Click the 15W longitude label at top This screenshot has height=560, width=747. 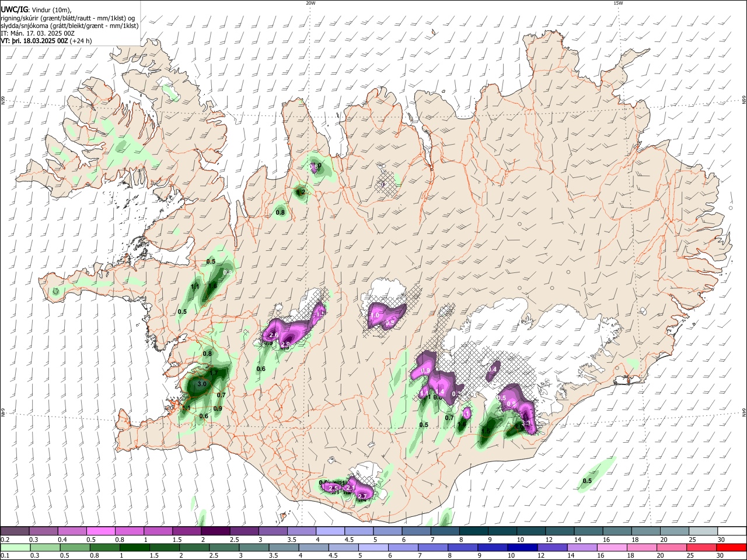(x=618, y=3)
